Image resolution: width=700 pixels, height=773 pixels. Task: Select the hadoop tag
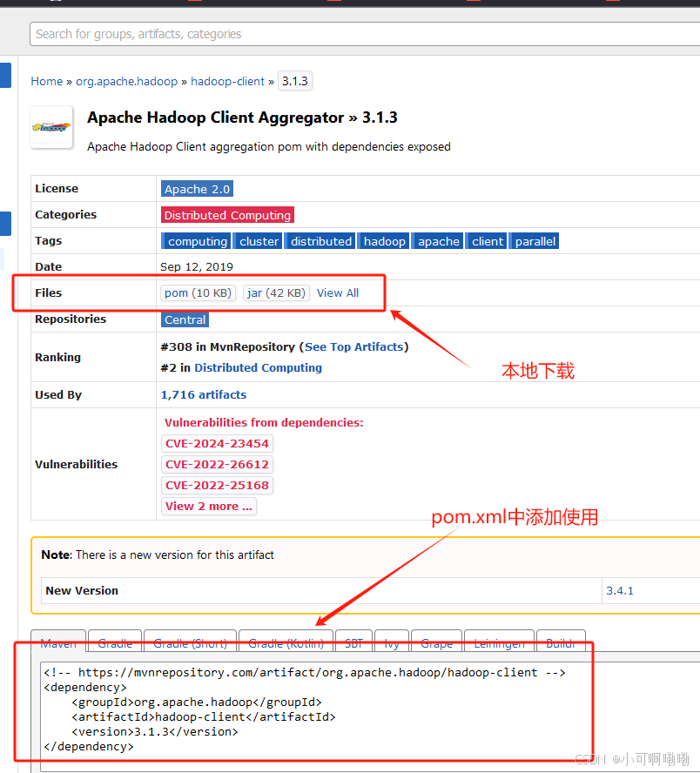(x=384, y=241)
